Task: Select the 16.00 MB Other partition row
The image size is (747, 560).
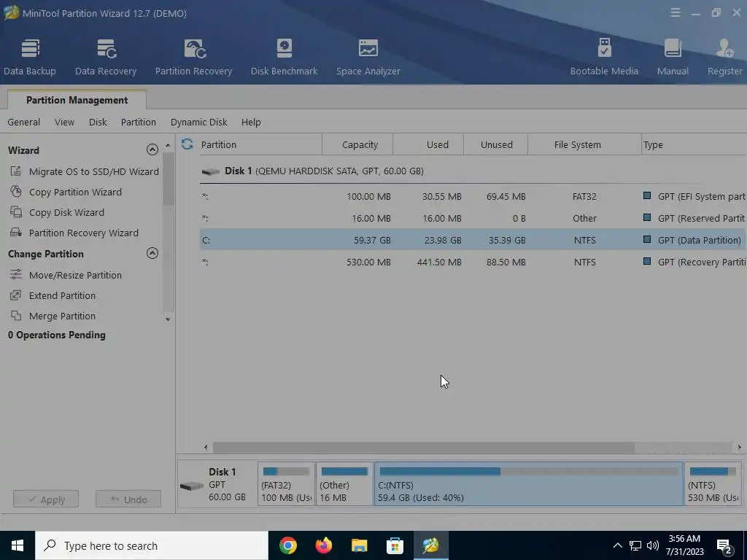Action: click(473, 218)
